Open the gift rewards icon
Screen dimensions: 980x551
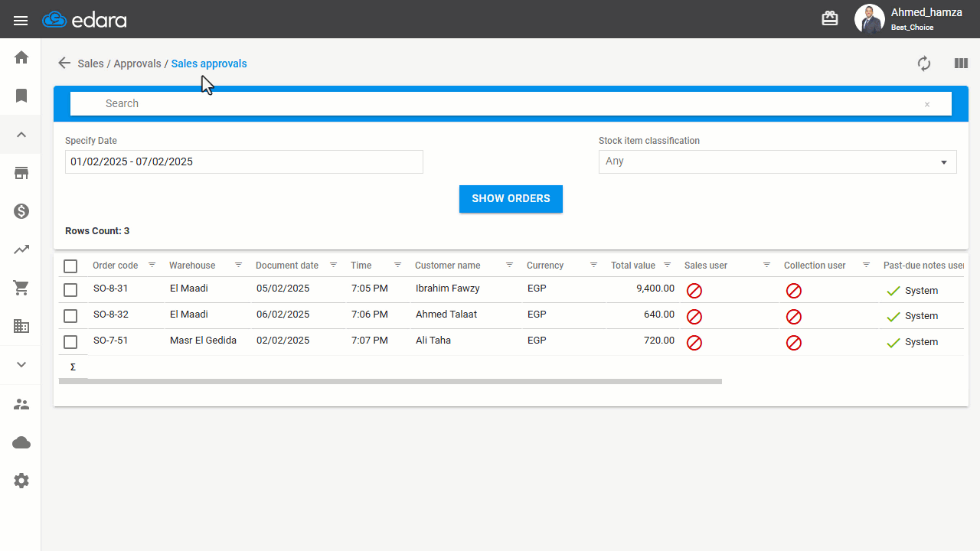coord(830,18)
